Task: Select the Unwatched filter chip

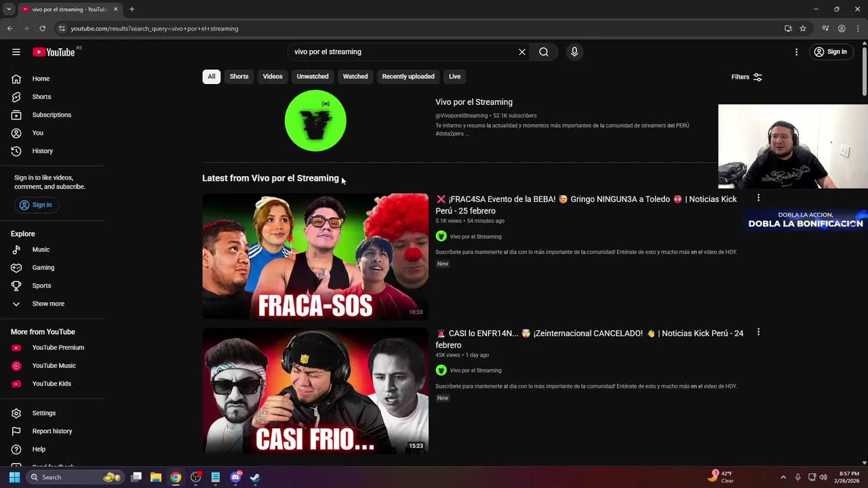Action: 313,77
